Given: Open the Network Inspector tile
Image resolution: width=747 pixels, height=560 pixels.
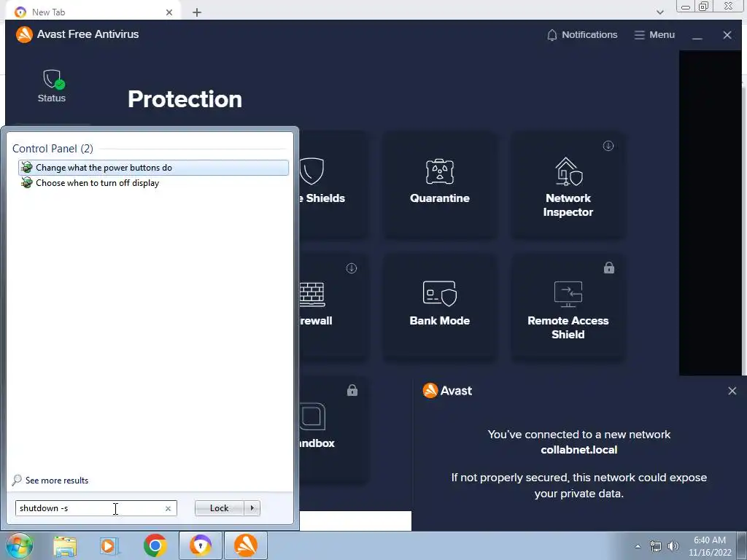Looking at the screenshot, I should pyautogui.click(x=568, y=185).
